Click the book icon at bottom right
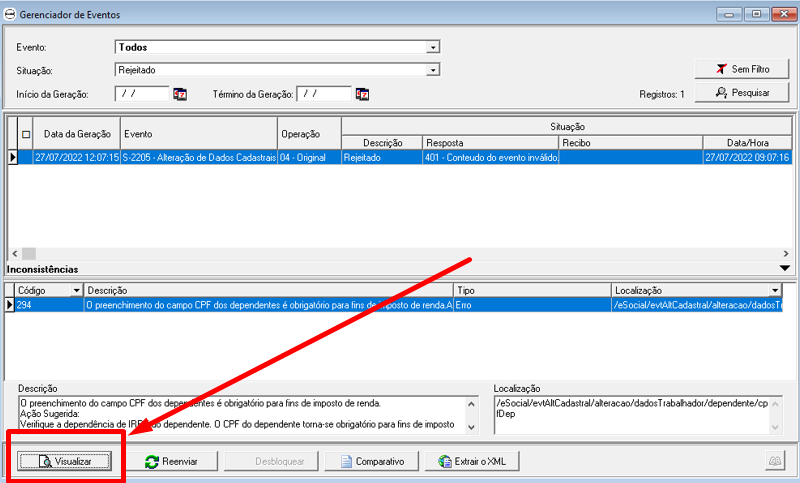800x483 pixels. click(x=774, y=461)
